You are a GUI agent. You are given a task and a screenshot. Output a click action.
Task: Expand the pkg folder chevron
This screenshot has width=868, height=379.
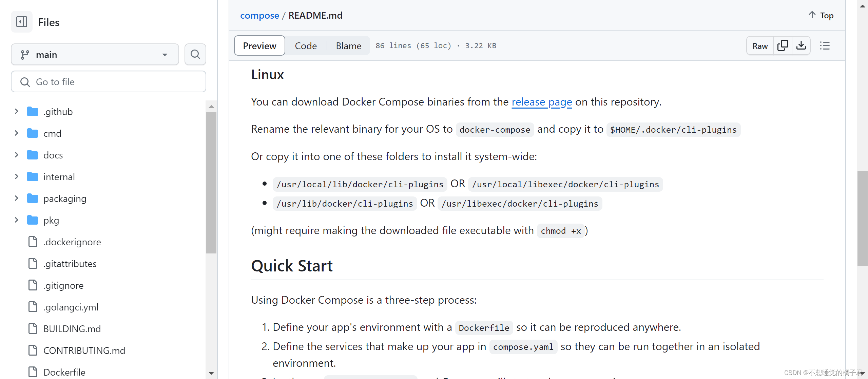point(16,220)
